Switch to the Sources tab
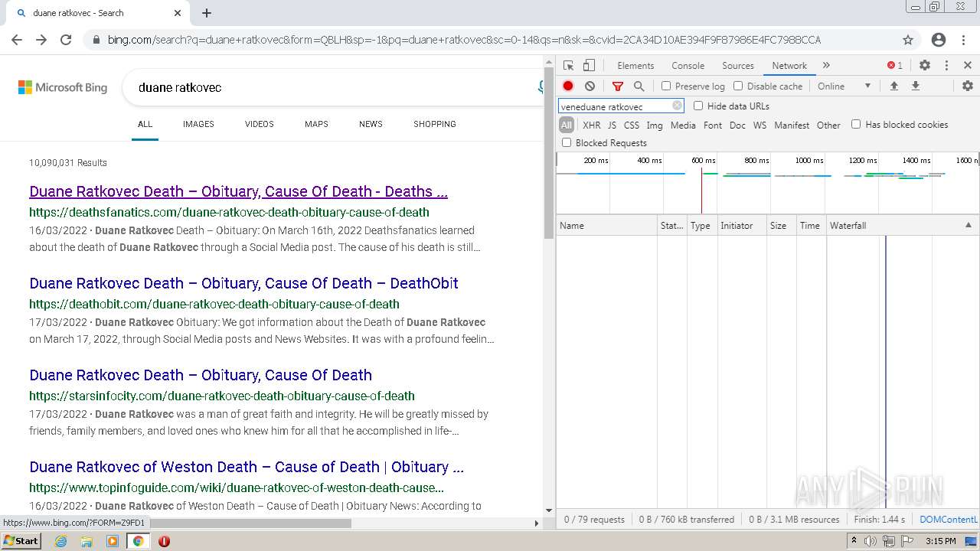Image resolution: width=980 pixels, height=551 pixels. (x=738, y=66)
